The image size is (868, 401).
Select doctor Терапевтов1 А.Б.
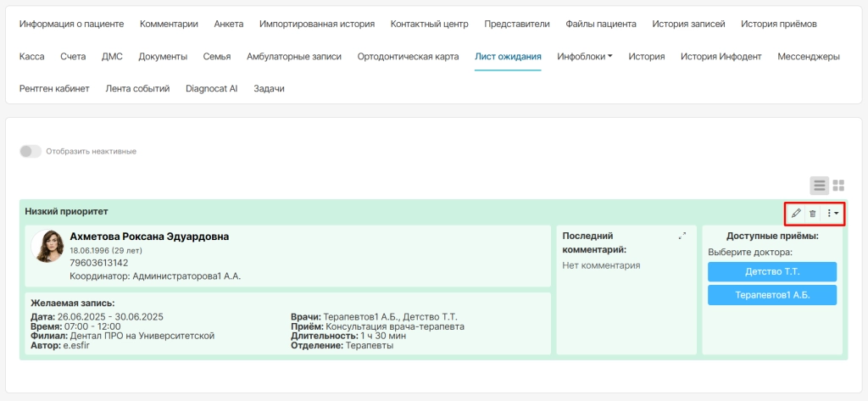pyautogui.click(x=772, y=295)
